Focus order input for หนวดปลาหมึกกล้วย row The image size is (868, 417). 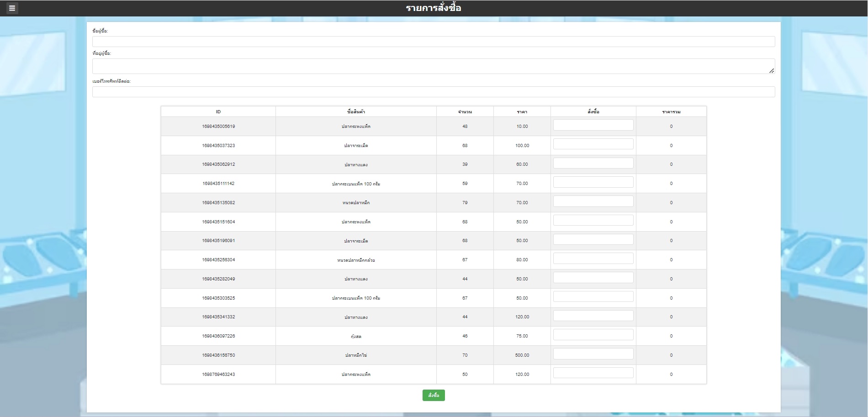[x=593, y=259]
